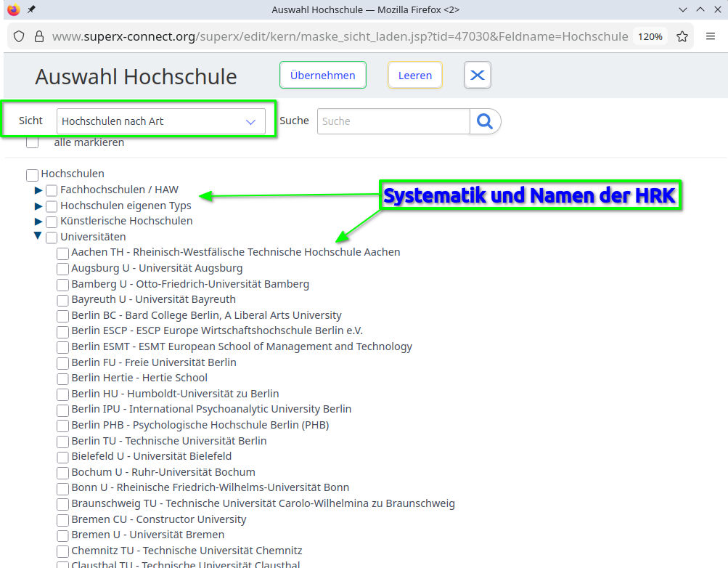The image size is (728, 568).
Task: Check the 'alle markieren' checkbox
Action: [x=33, y=142]
